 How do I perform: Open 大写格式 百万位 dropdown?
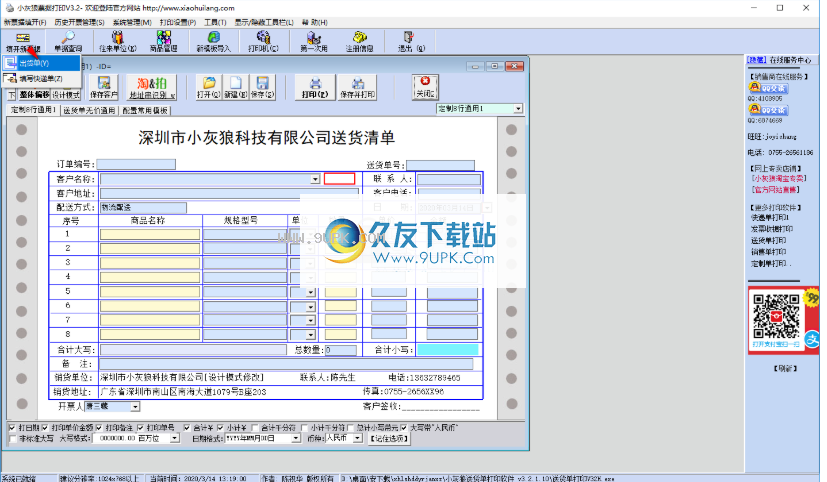click(x=174, y=438)
